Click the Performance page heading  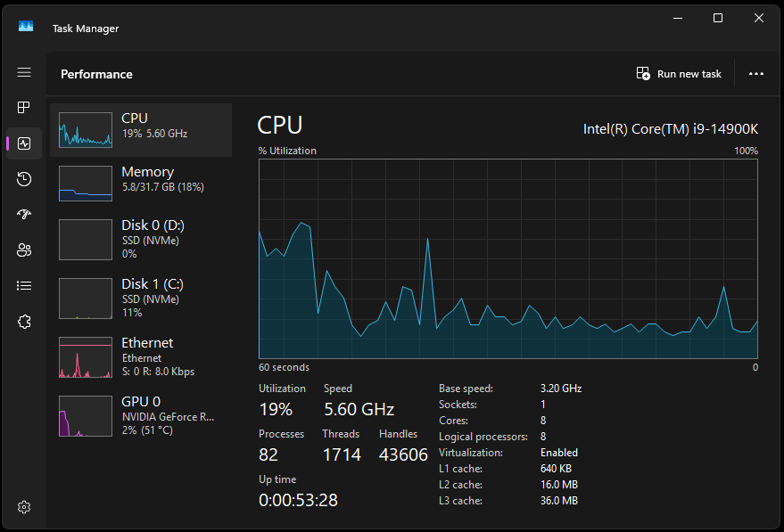96,74
